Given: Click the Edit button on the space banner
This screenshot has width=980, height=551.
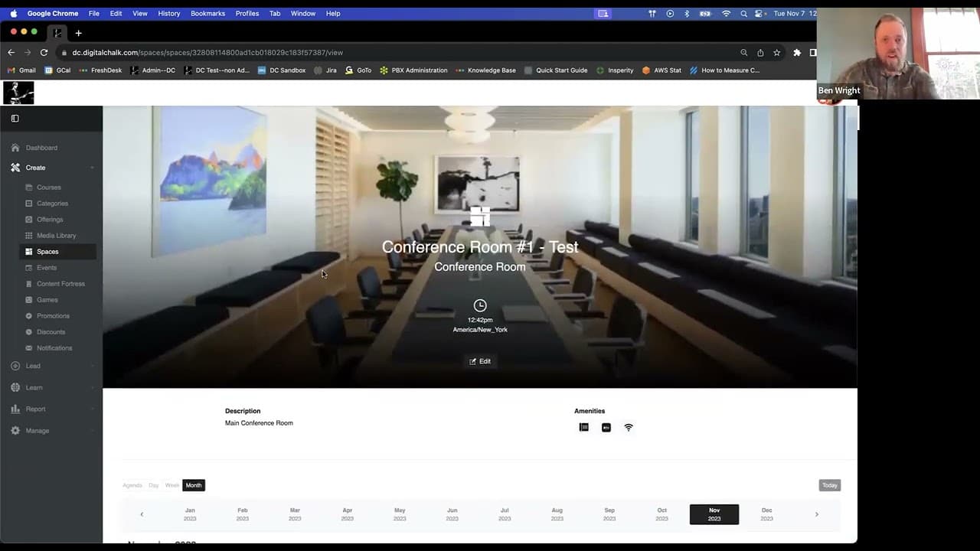Looking at the screenshot, I should [480, 361].
